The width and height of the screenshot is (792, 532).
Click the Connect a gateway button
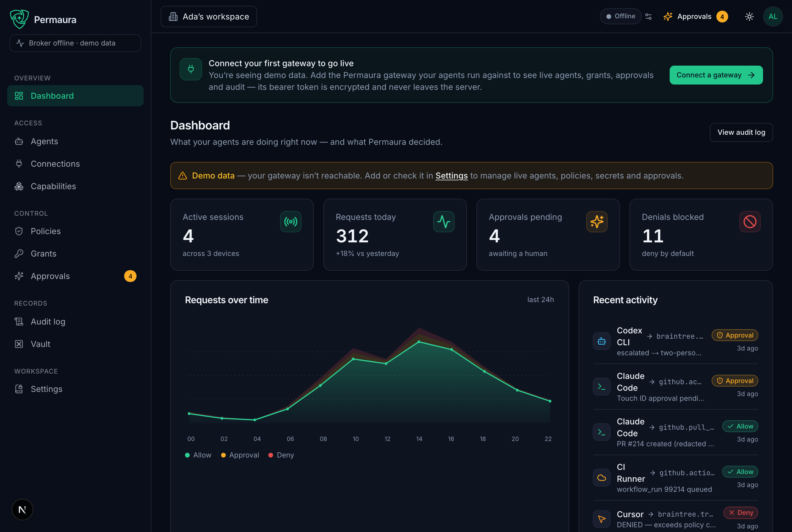click(716, 75)
